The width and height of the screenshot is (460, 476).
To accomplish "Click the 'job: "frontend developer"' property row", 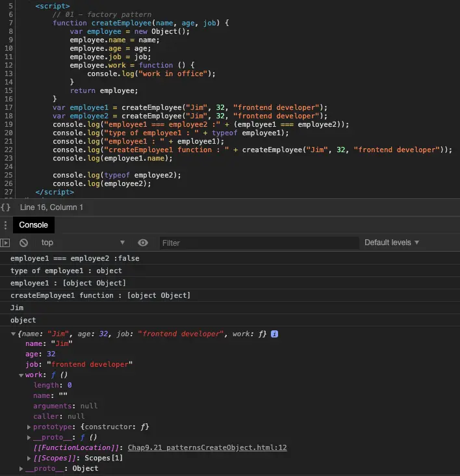I will [x=79, y=364].
